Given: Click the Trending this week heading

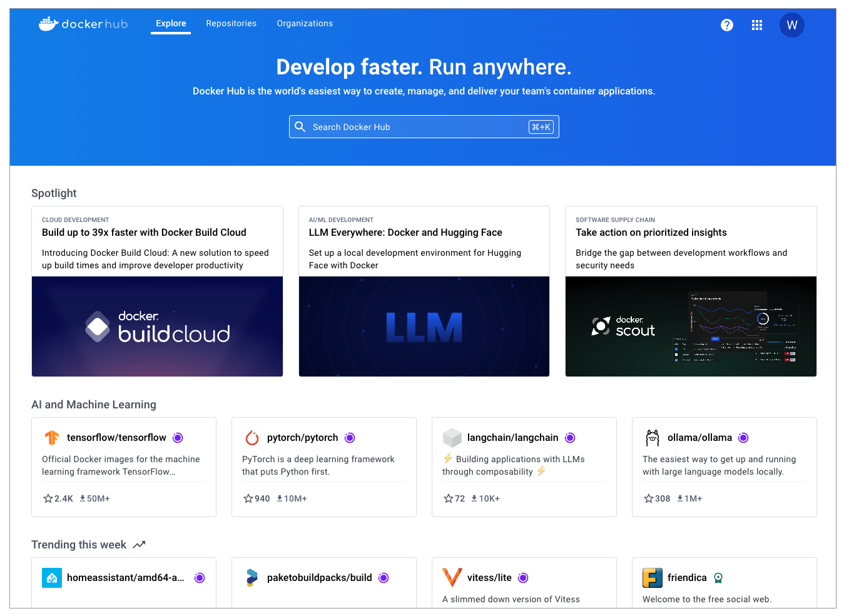Looking at the screenshot, I should (x=79, y=545).
